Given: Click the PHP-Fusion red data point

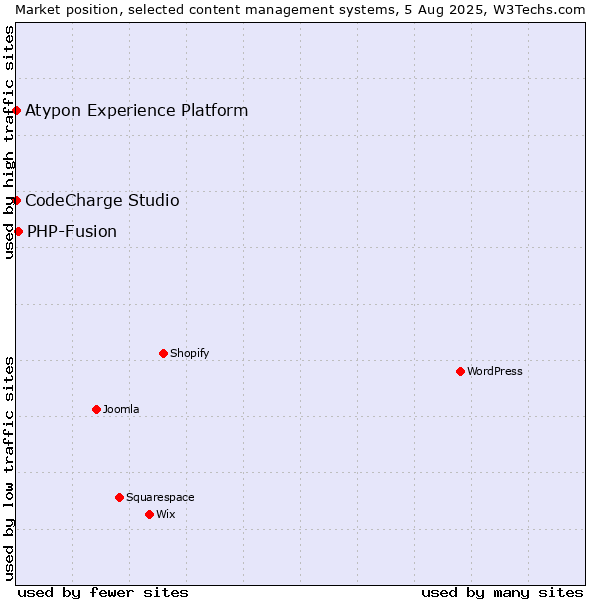Looking at the screenshot, I should pos(18,232).
